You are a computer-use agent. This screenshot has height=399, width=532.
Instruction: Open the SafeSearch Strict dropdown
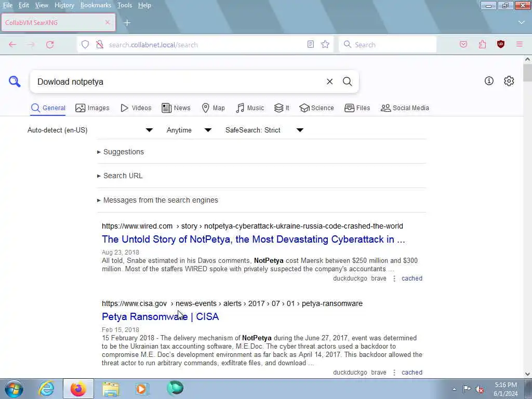[x=264, y=130]
